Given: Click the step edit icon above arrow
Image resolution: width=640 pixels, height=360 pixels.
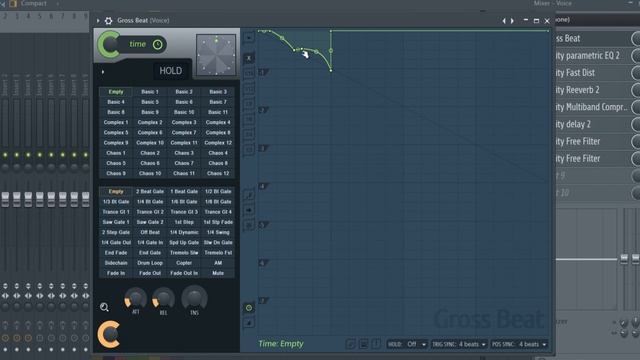Looking at the screenshot, I should click(249, 195).
